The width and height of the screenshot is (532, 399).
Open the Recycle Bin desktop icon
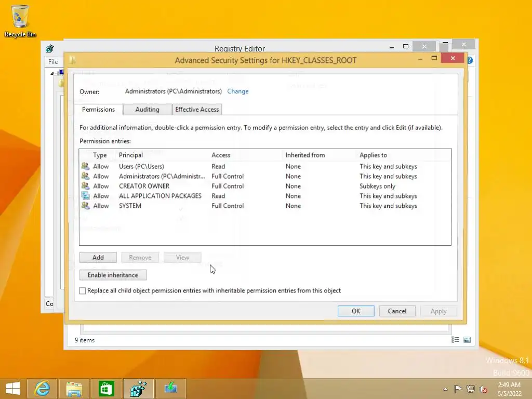(x=20, y=20)
